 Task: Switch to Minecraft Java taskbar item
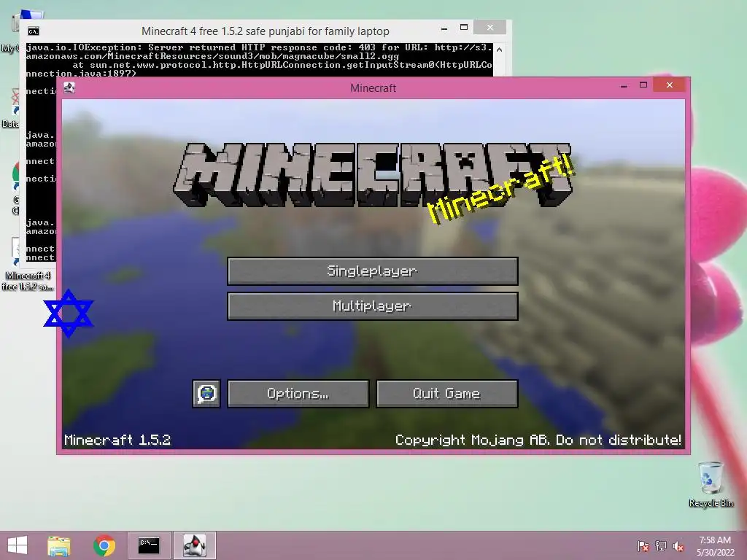click(194, 545)
